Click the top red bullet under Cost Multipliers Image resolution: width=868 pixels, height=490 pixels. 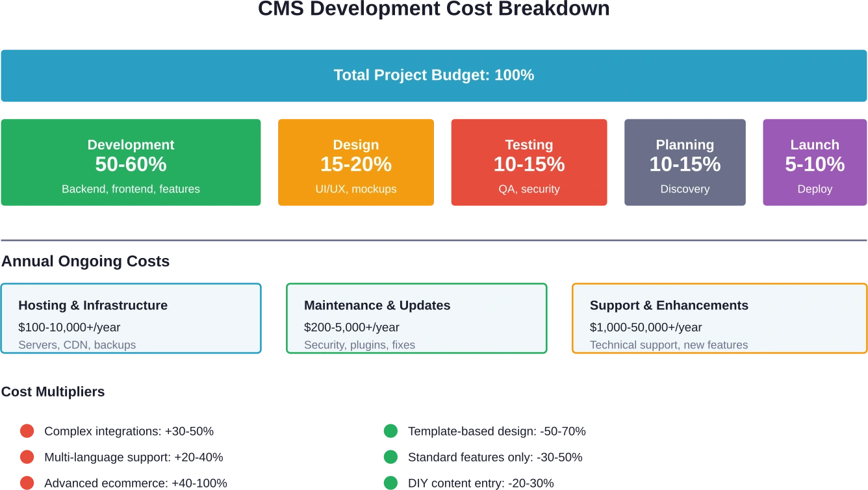(27, 431)
